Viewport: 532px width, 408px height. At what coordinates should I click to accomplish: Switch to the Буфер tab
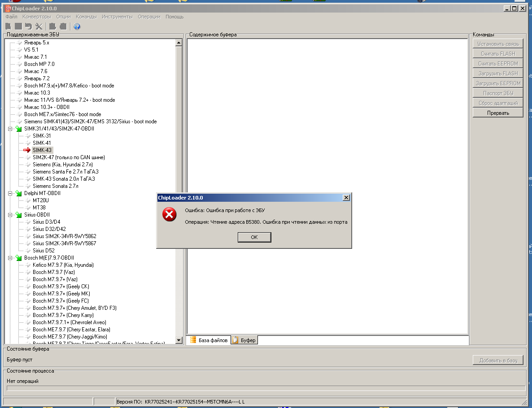pos(244,340)
